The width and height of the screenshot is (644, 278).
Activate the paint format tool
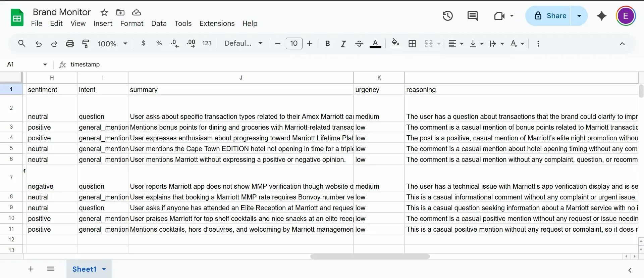pos(86,44)
